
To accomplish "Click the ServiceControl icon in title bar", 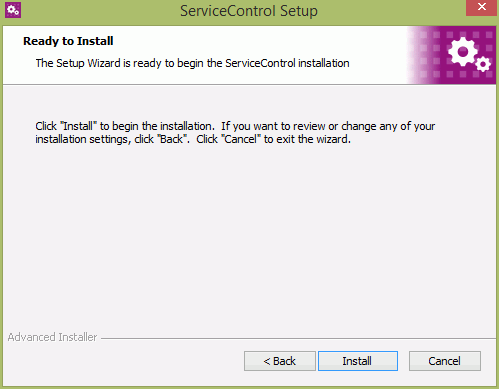I will pyautogui.click(x=13, y=10).
